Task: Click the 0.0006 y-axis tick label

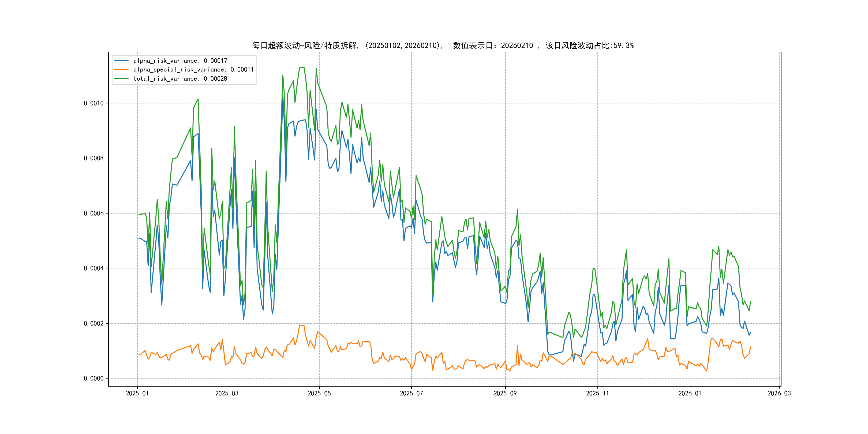Action: [x=94, y=213]
